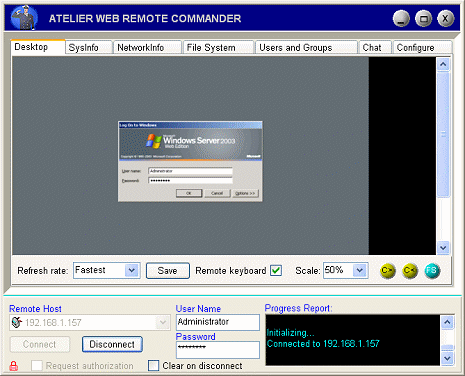465x376 pixels.
Task: Open the NetworkInfo tab
Action: click(x=147, y=48)
